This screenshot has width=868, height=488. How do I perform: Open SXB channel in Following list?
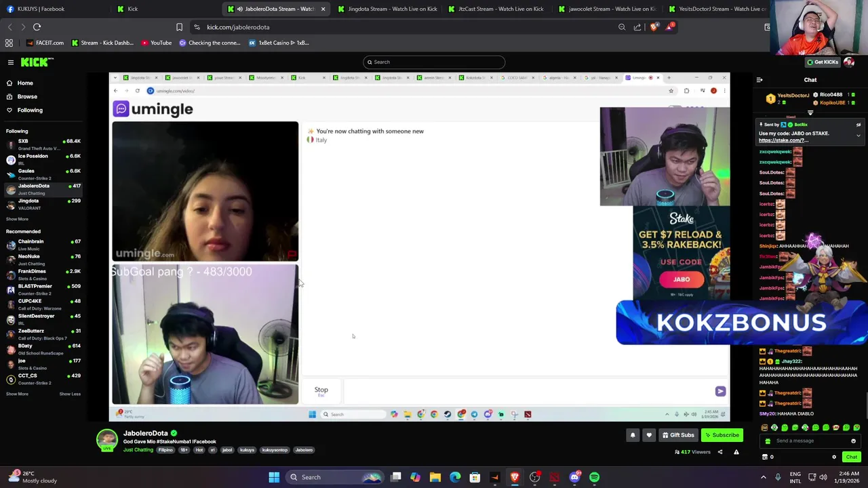click(x=43, y=144)
